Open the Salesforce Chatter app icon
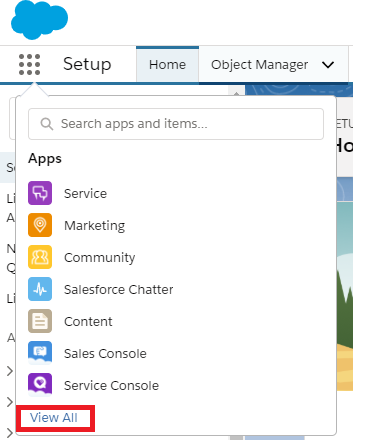The height and width of the screenshot is (440, 376). [40, 289]
